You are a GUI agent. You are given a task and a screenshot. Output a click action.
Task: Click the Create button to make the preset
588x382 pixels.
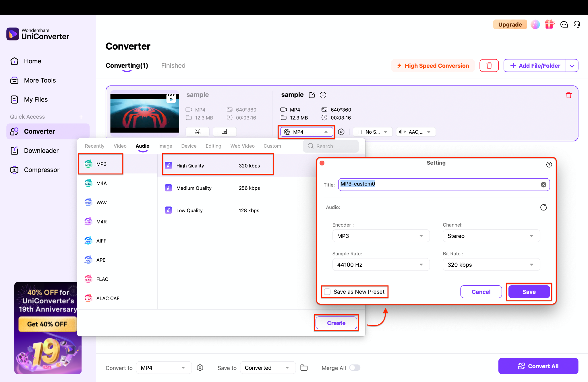(336, 323)
